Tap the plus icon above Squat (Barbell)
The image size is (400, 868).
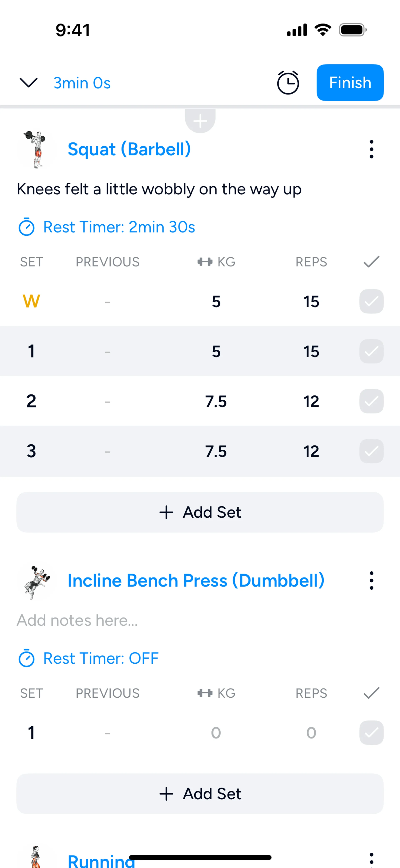click(x=200, y=121)
